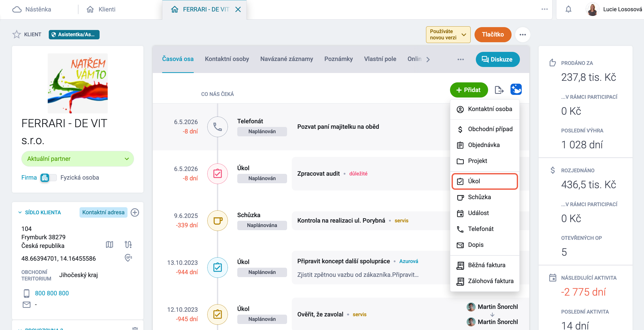Select Obchodní případ from add menu
This screenshot has width=644, height=330.
(485, 129)
